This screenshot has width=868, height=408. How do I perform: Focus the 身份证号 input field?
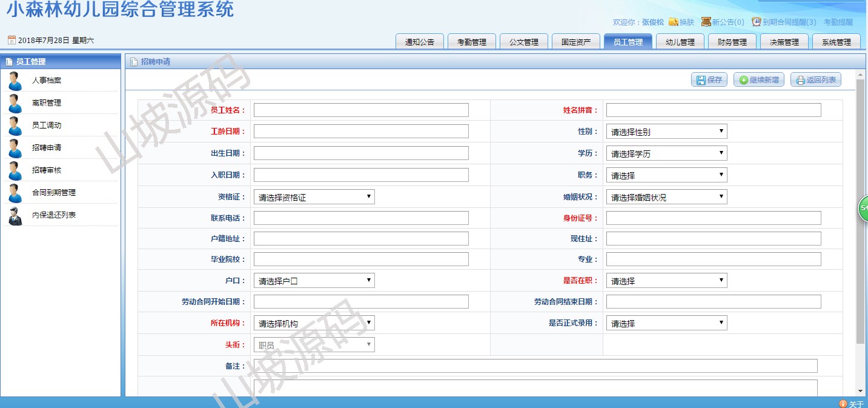coord(714,218)
